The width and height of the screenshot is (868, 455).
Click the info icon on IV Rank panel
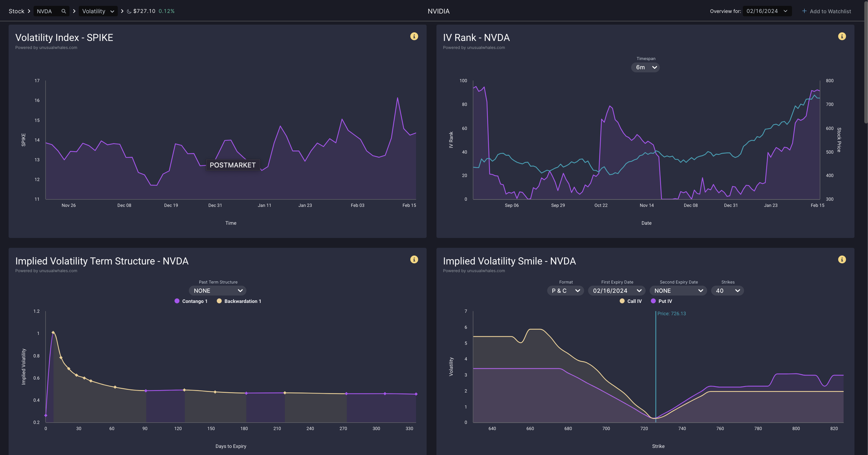[x=842, y=36]
